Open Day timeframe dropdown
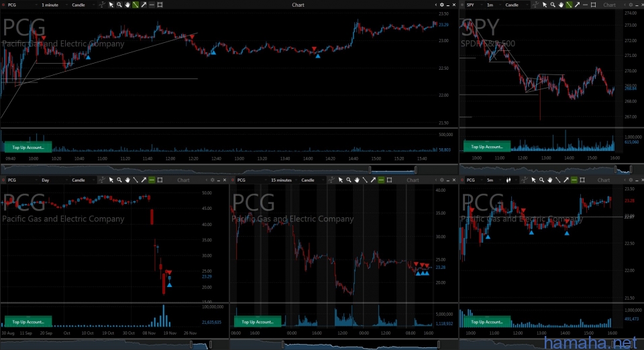 [x=54, y=180]
